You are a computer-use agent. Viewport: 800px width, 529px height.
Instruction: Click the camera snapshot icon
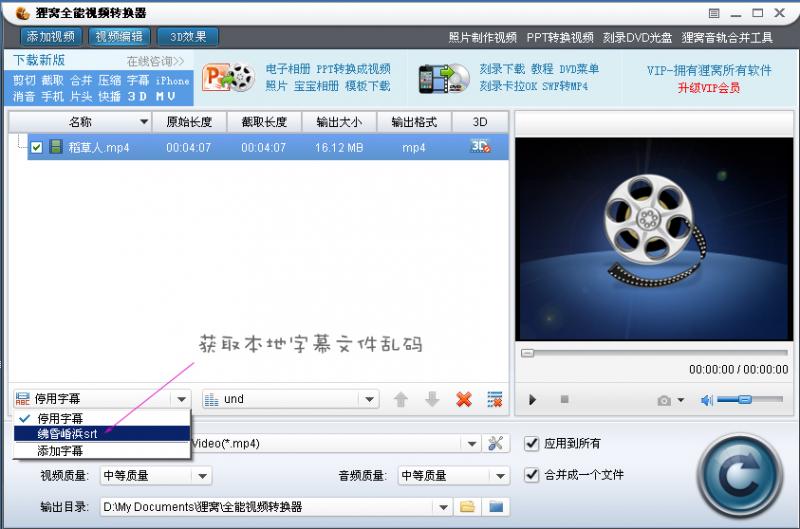click(x=664, y=400)
